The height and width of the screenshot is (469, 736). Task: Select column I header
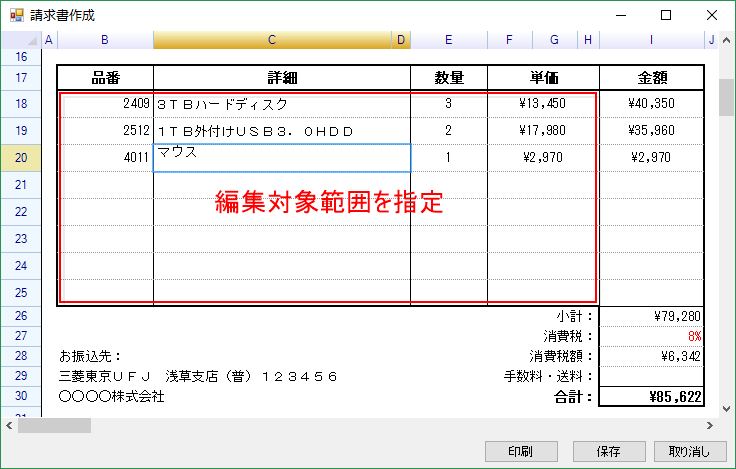tap(651, 40)
